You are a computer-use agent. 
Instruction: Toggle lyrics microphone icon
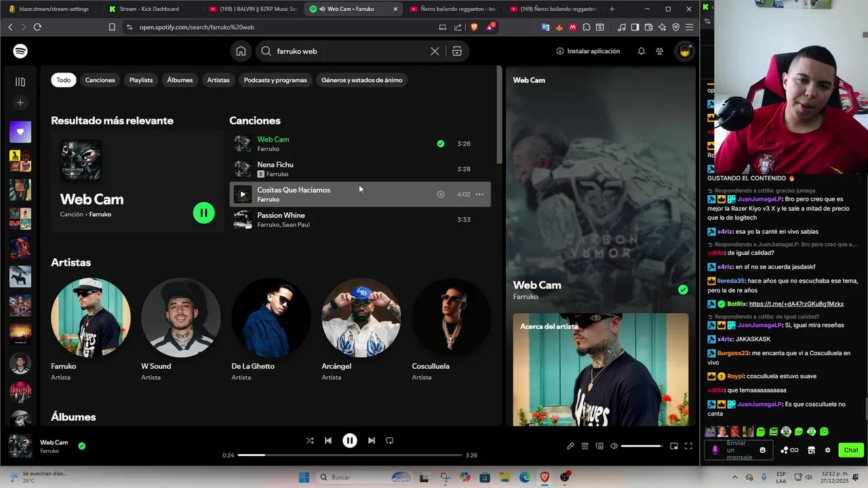point(570,446)
